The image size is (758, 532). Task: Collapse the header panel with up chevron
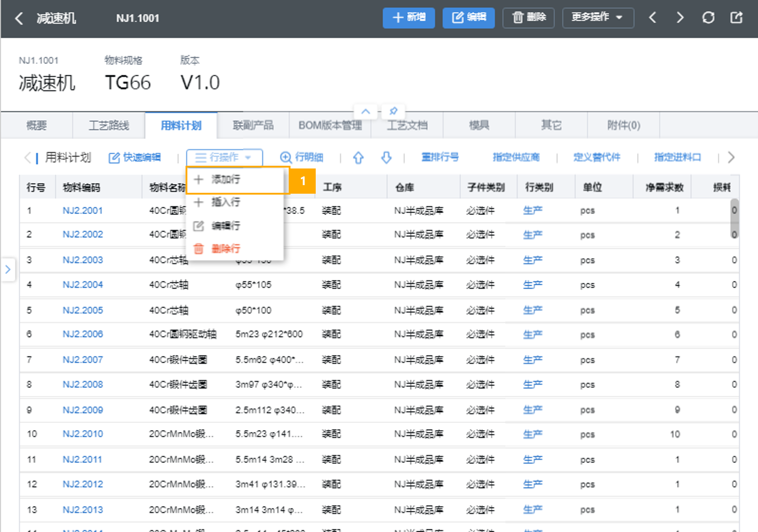(366, 111)
